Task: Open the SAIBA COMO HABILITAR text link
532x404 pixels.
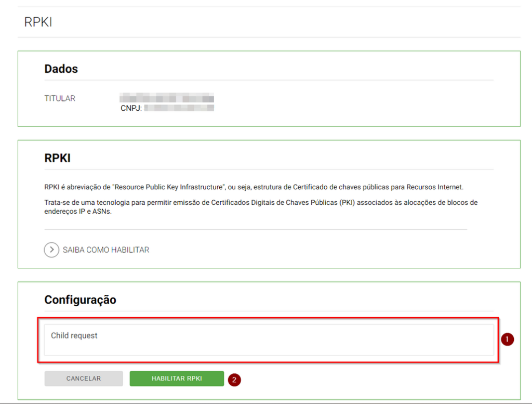Action: tap(106, 250)
